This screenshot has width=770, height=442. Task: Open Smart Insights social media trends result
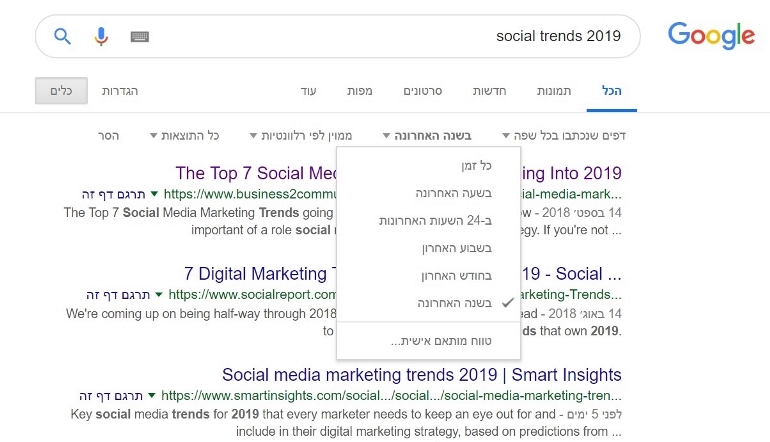coord(421,375)
